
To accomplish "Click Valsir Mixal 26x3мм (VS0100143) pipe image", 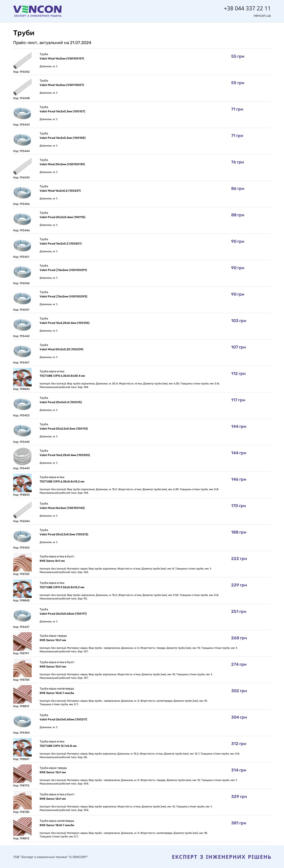I will coord(22,510).
